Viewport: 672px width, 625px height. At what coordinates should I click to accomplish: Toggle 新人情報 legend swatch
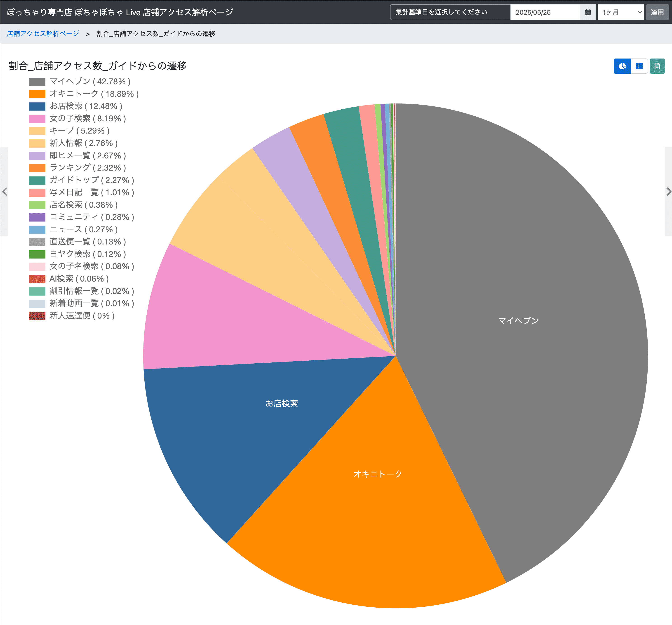tap(37, 143)
